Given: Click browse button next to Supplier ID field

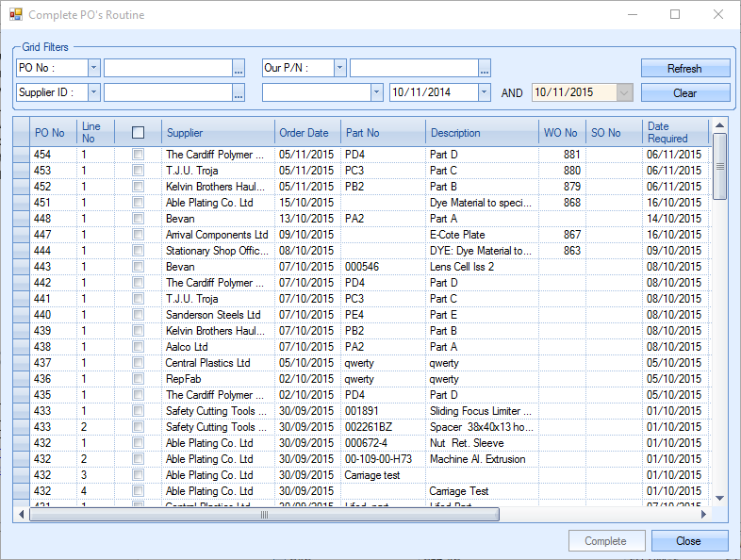Looking at the screenshot, I should [x=239, y=92].
